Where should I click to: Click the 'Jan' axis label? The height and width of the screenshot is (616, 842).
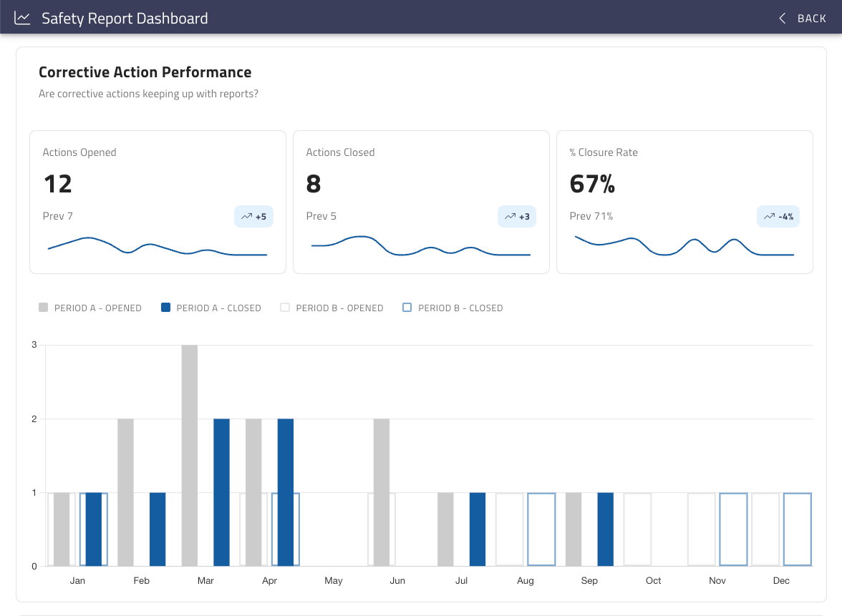point(77,581)
